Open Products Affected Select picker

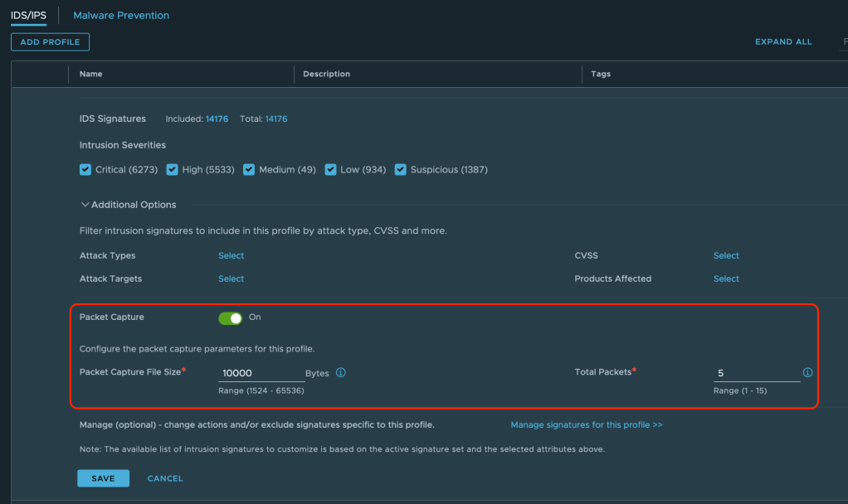point(726,279)
